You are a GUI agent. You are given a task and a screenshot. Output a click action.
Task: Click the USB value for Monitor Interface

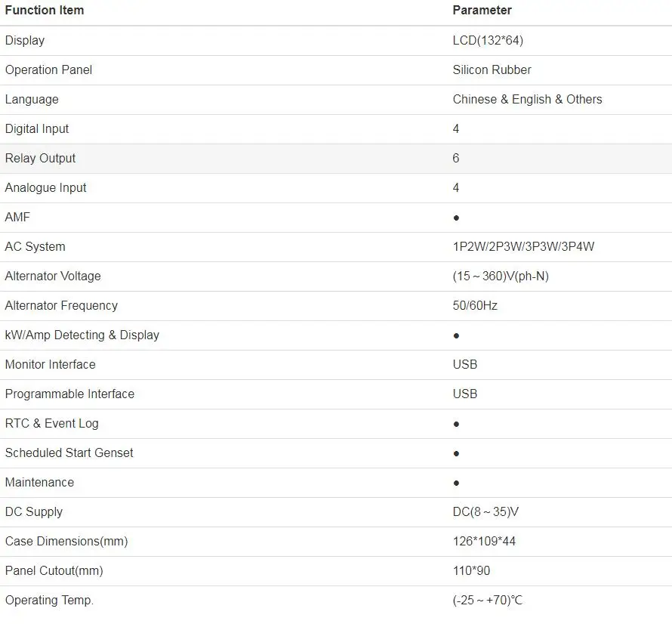464,365
